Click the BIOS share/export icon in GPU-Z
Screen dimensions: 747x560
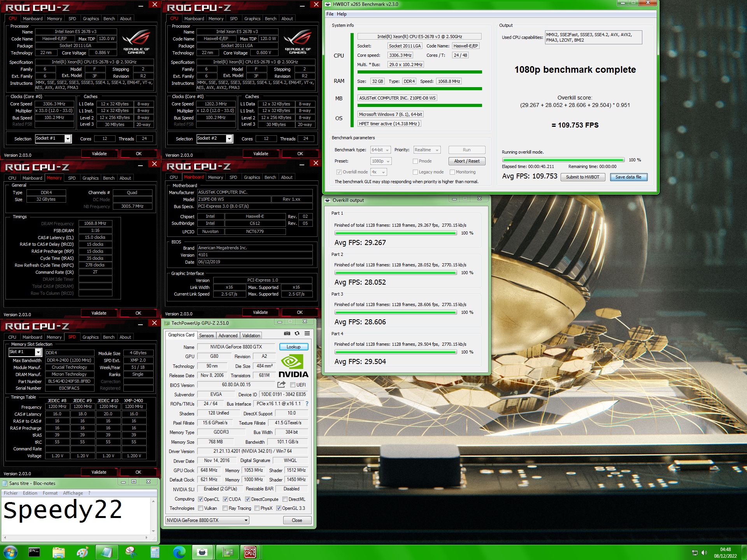click(281, 385)
